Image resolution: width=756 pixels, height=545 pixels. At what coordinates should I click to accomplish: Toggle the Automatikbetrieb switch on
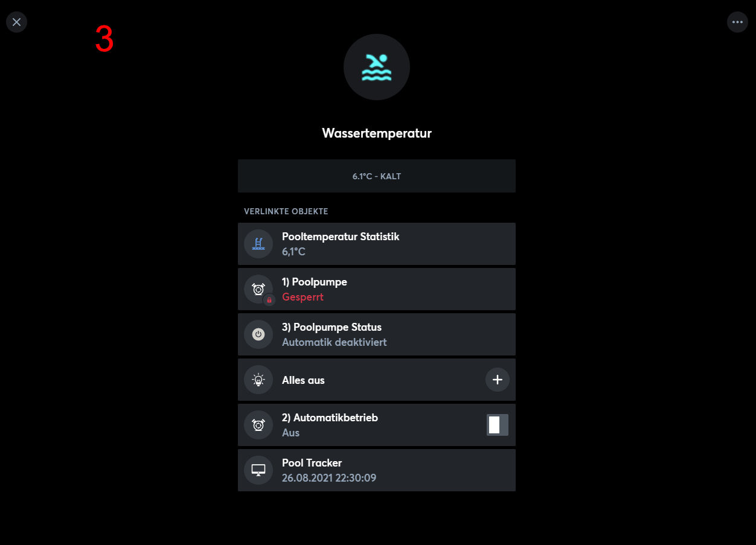[498, 425]
